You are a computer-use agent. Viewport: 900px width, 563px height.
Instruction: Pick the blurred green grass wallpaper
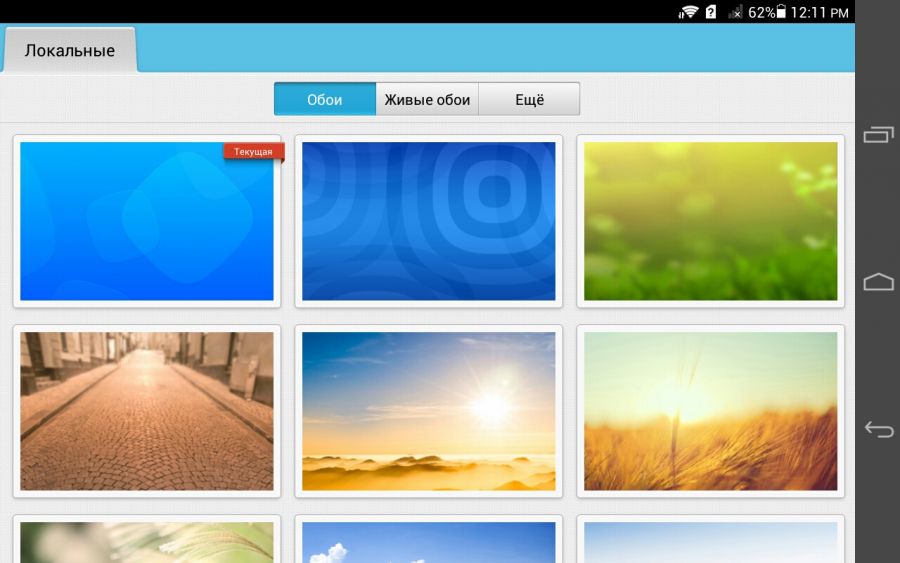(x=711, y=221)
